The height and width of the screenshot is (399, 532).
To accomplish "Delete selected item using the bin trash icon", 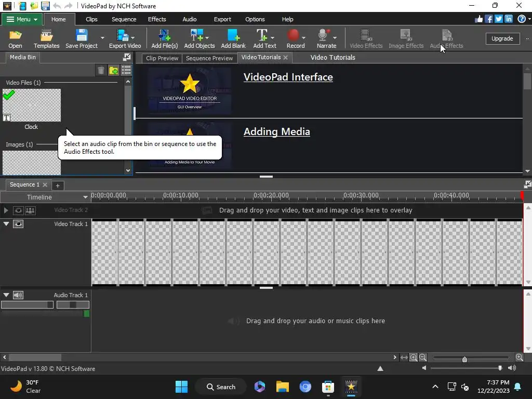I will point(101,70).
